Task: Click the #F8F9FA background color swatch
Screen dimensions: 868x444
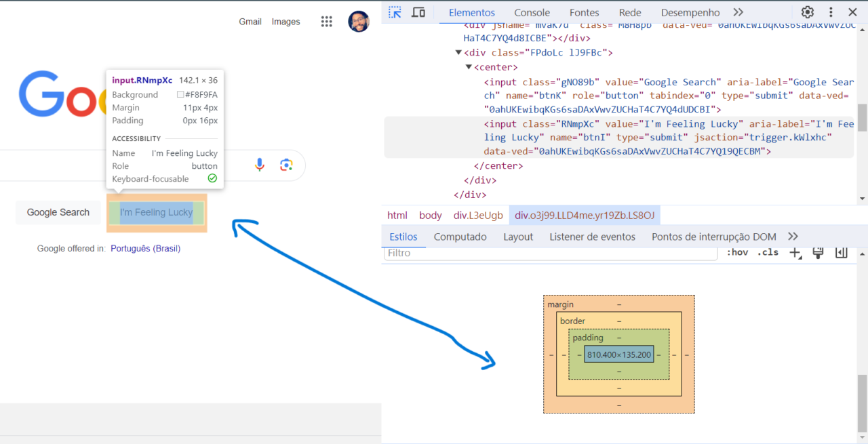Action: tap(182, 95)
